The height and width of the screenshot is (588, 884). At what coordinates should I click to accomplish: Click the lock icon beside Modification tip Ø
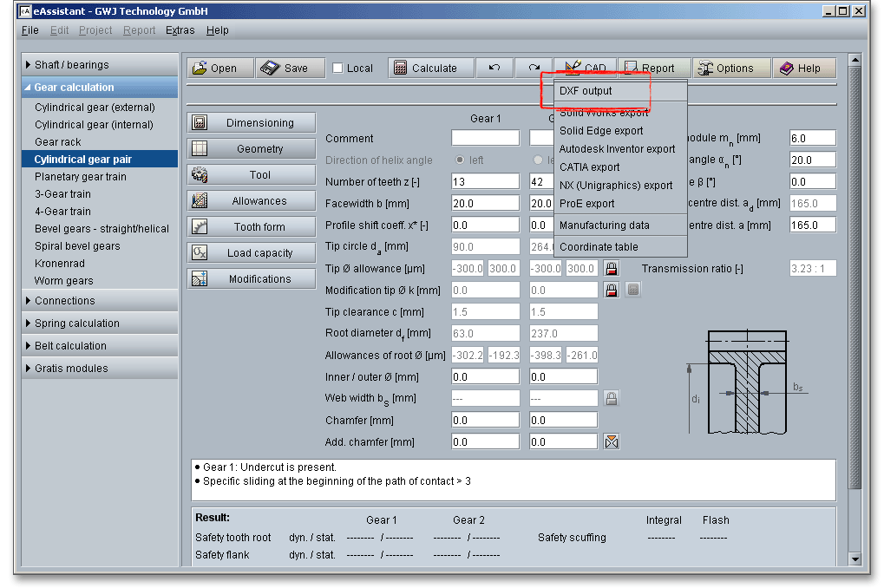611,291
